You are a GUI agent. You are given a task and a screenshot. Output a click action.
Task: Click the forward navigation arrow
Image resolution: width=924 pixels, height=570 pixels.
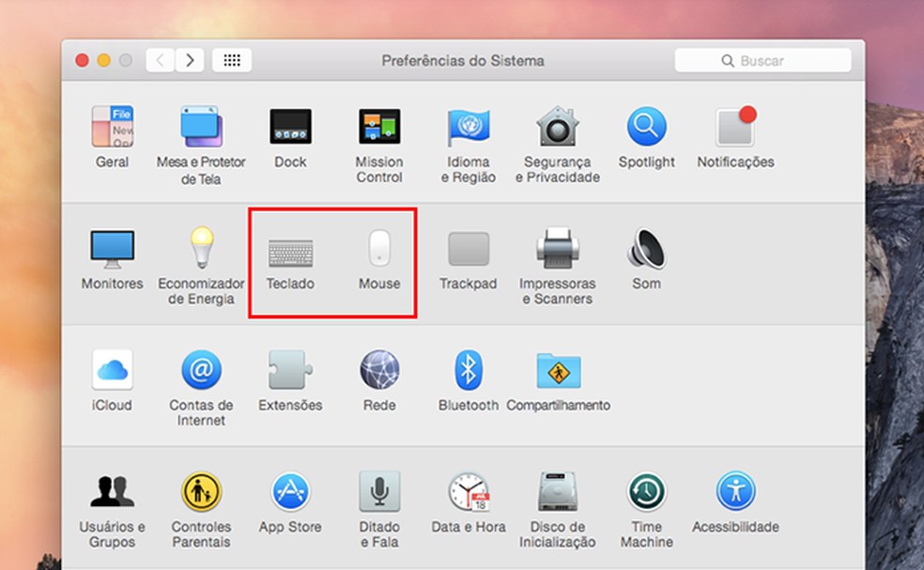point(190,60)
